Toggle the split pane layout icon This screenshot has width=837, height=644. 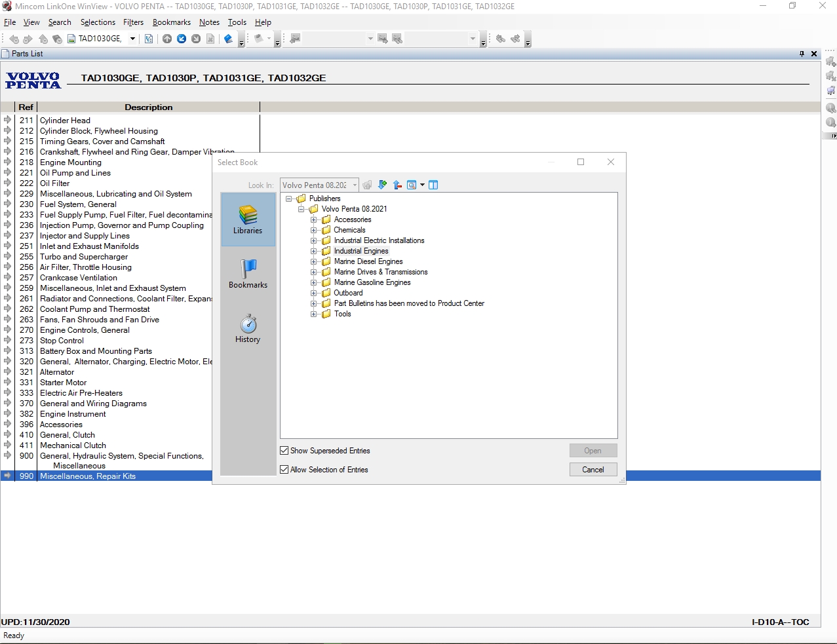click(x=433, y=185)
